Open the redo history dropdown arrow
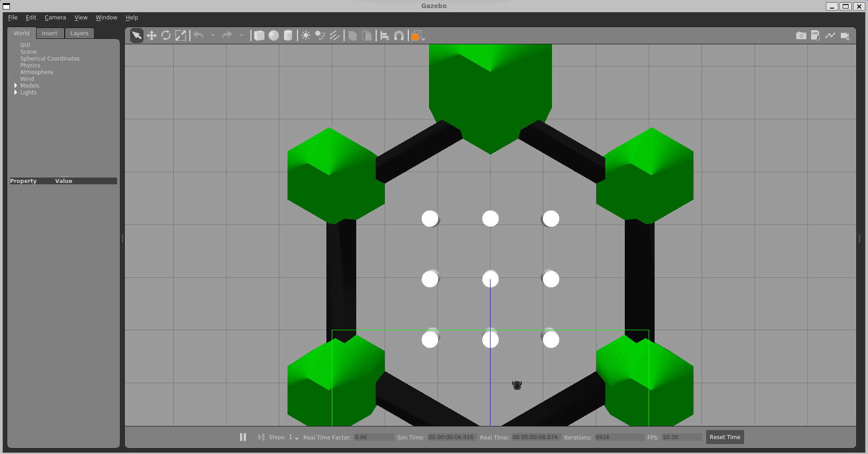The image size is (868, 454). click(241, 35)
